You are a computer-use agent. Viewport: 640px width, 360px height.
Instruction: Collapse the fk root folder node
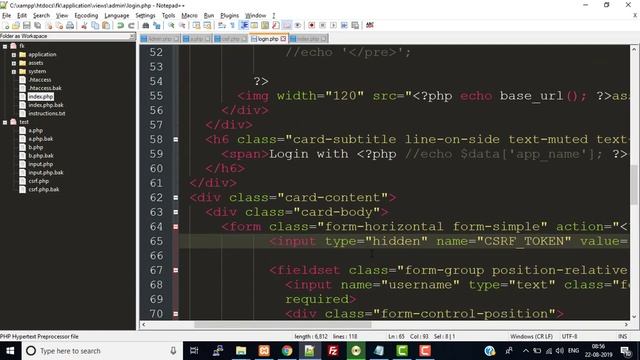point(5,46)
